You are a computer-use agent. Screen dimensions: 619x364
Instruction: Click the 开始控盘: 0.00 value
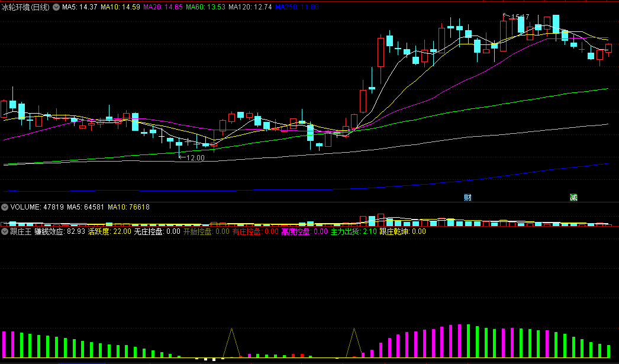pos(206,231)
